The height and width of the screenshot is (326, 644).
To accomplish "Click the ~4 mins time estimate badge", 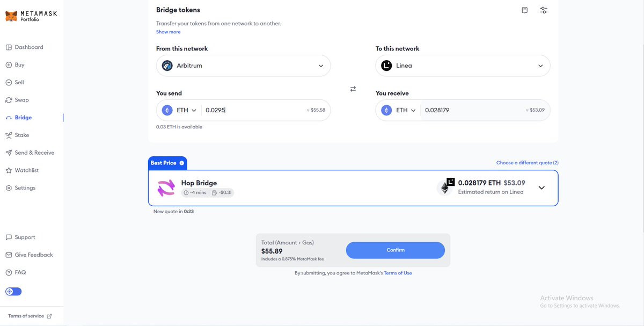I will [x=195, y=193].
